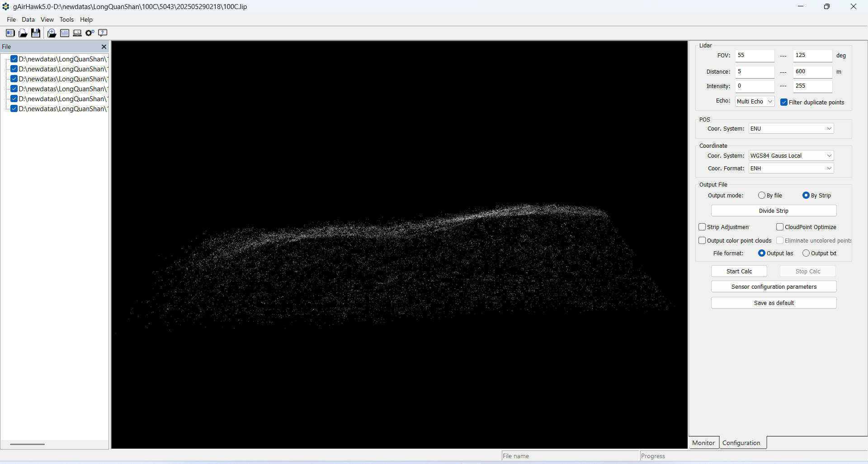The image size is (868, 464).
Task: Close the File panel
Action: (104, 47)
